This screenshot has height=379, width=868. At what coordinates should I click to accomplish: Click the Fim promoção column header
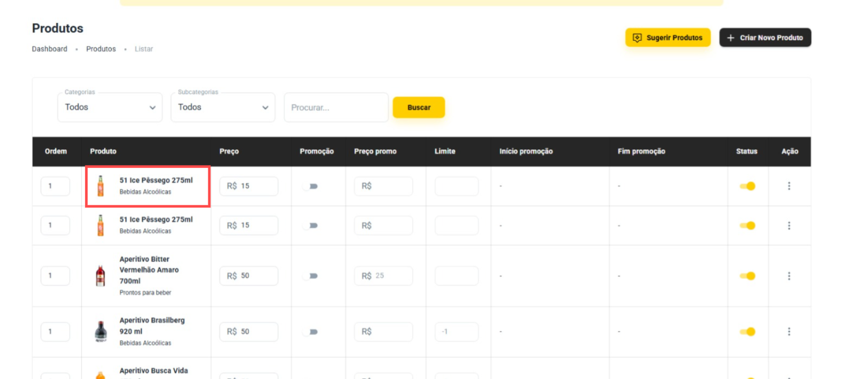tap(641, 151)
